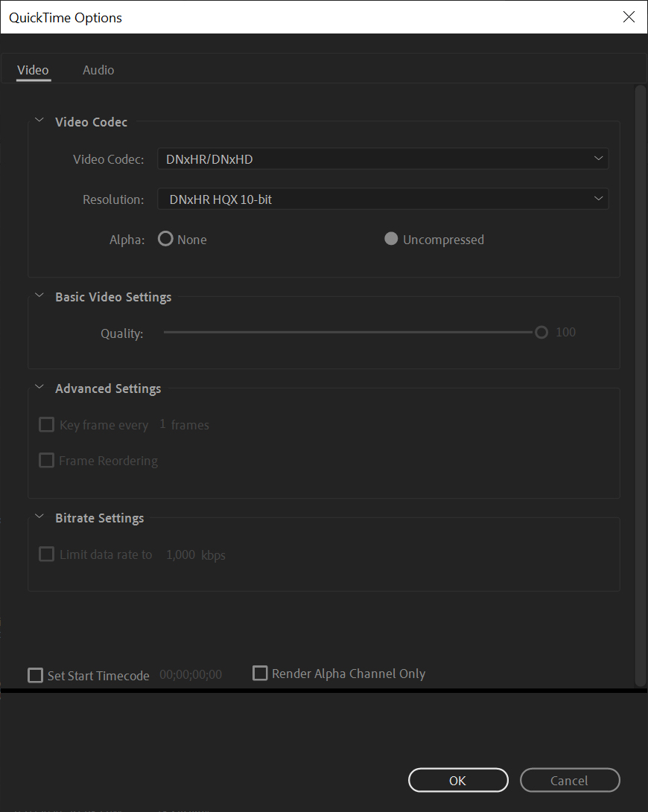Enable Limit data rate to
This screenshot has height=812, width=648.
coord(46,554)
